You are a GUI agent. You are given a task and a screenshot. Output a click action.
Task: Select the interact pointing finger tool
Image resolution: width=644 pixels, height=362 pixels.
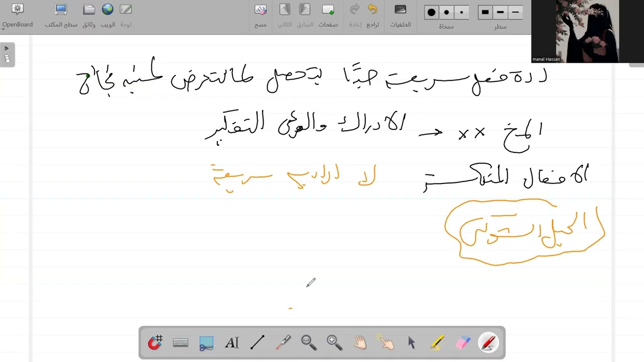386,343
